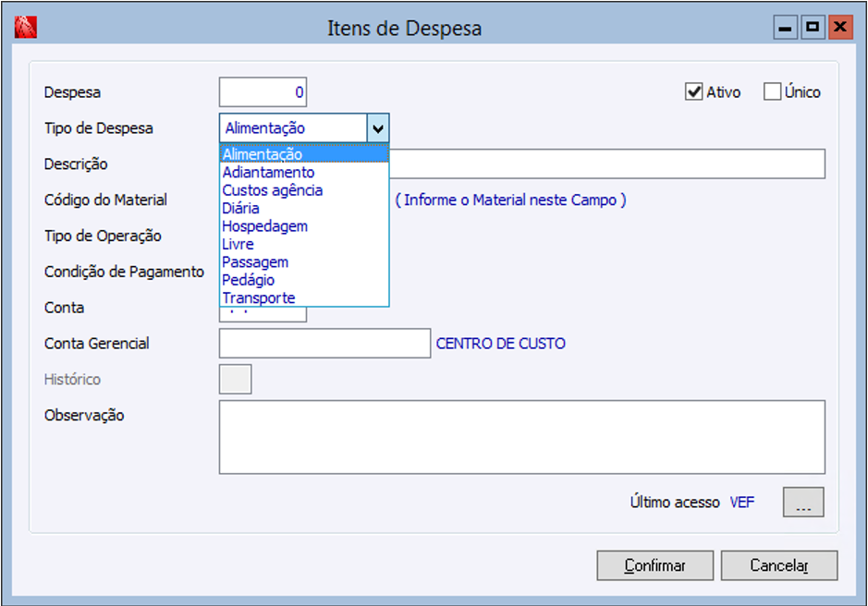
Task: Minimize the Itens de Despesa window
Action: [x=786, y=28]
